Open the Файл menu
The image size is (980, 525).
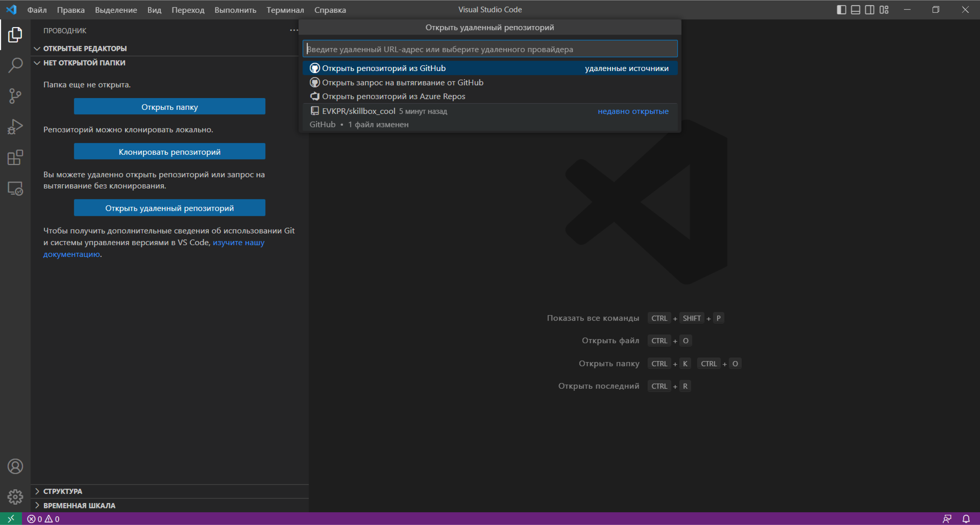(x=37, y=10)
